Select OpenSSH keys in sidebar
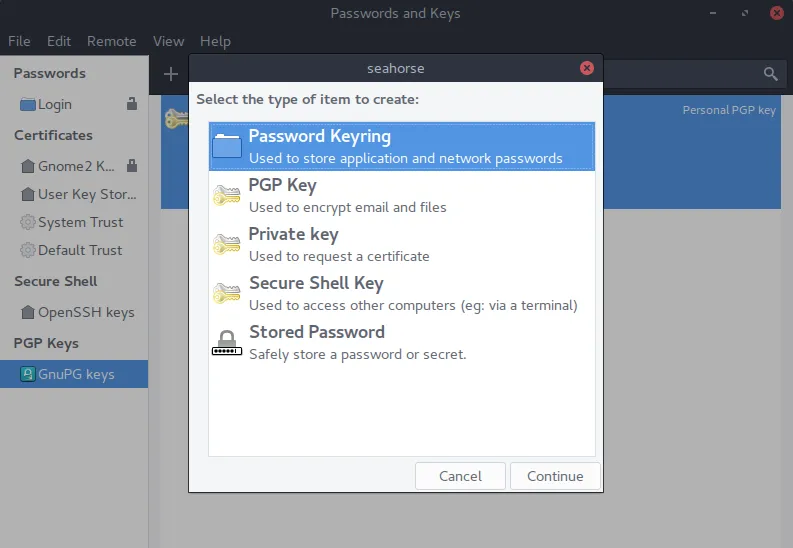 point(85,312)
